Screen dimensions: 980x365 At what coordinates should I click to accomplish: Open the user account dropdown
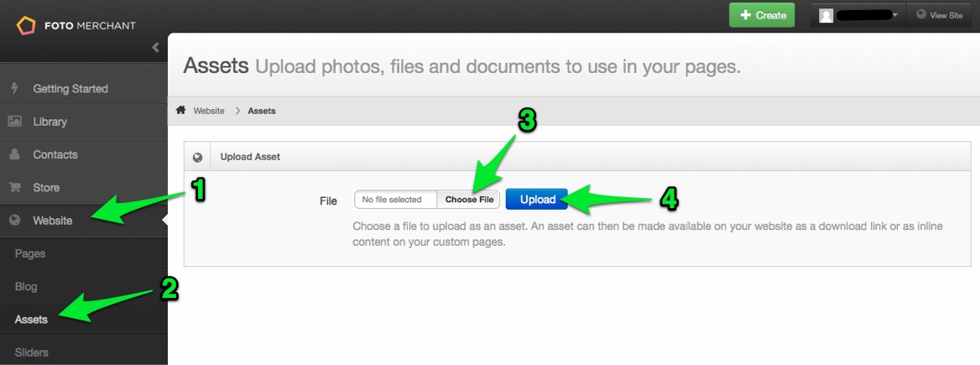tap(858, 15)
